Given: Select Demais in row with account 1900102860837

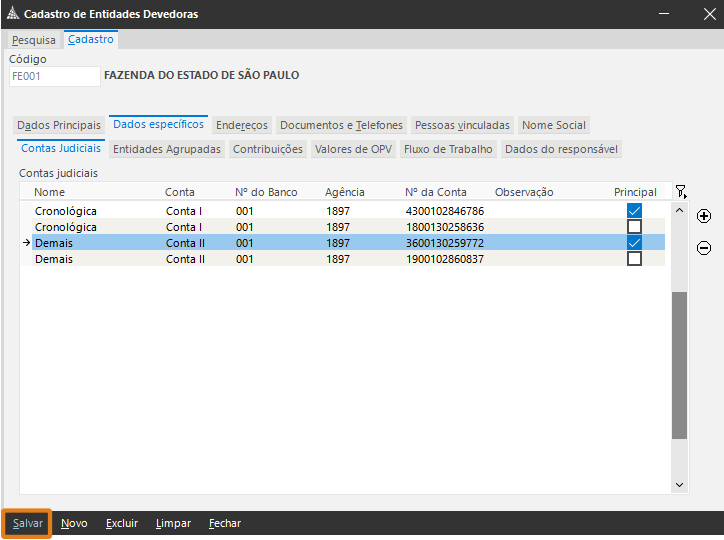Looking at the screenshot, I should pos(54,259).
